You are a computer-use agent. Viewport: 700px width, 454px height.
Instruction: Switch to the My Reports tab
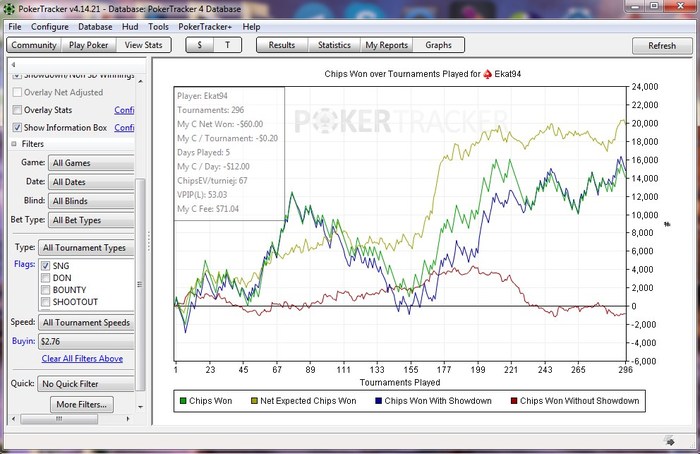[387, 45]
